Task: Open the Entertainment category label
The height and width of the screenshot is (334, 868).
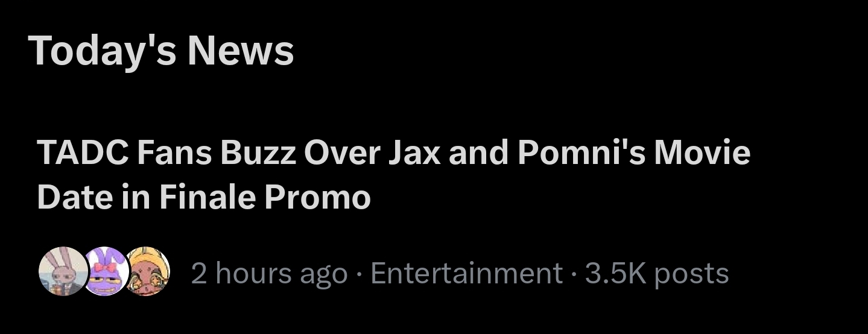Action: pos(466,273)
